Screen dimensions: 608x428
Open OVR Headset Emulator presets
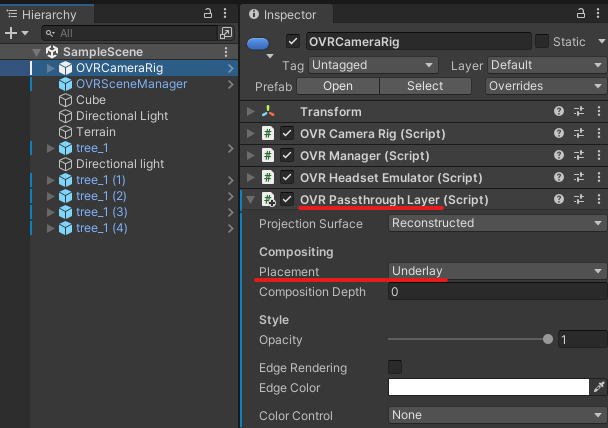tap(579, 178)
